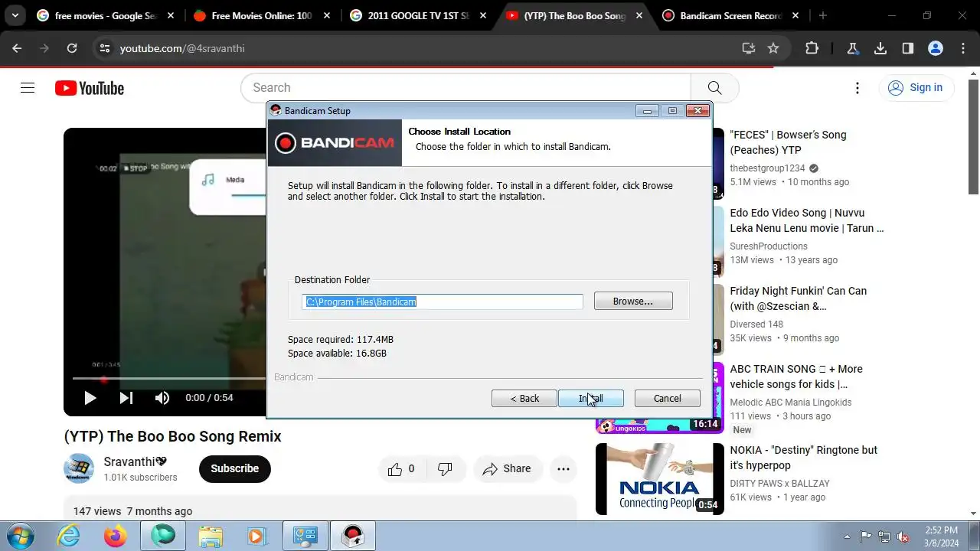Open Chrome tab search dropdown
The width and height of the screenshot is (980, 551).
tap(15, 15)
